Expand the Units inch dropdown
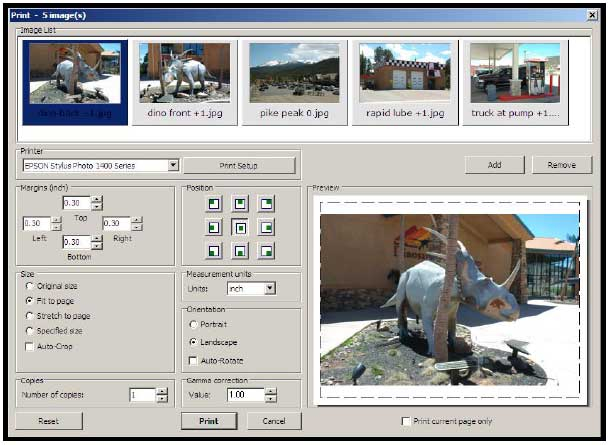Image resolution: width=609 pixels, height=445 pixels. click(270, 288)
